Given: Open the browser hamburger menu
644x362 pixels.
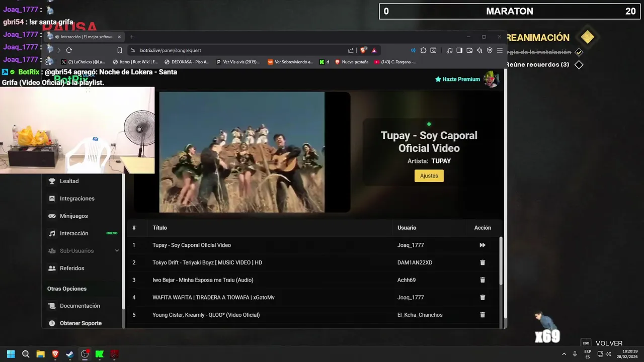Looking at the screenshot, I should tap(500, 50).
